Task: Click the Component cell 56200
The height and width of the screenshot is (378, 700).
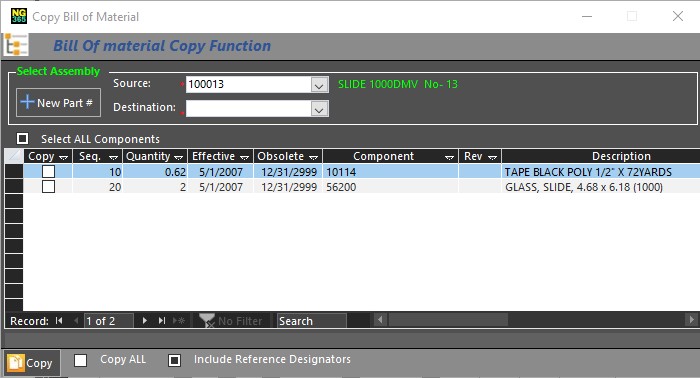Action: click(390, 187)
